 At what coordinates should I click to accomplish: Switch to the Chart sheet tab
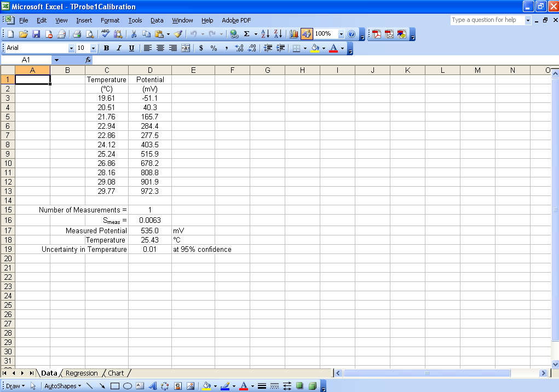point(116,373)
